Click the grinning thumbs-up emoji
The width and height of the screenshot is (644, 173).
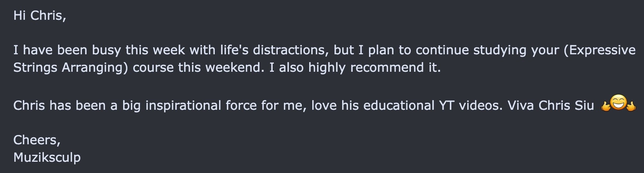point(618,104)
